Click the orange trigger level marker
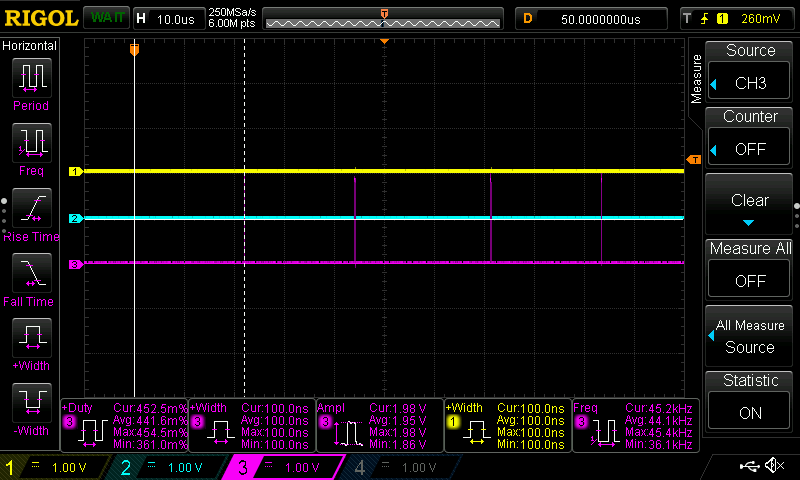The height and width of the screenshot is (480, 800). click(x=693, y=160)
